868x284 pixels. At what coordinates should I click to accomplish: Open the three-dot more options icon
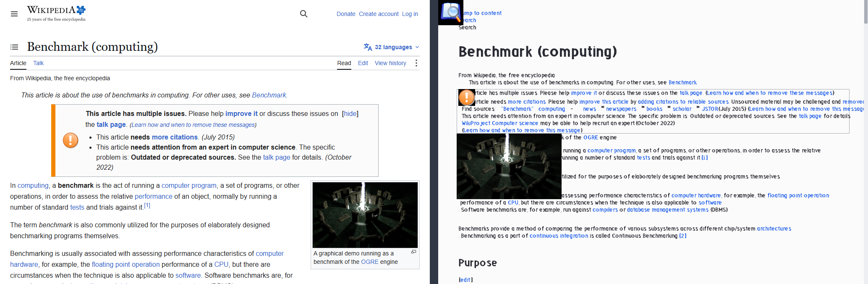(x=416, y=63)
